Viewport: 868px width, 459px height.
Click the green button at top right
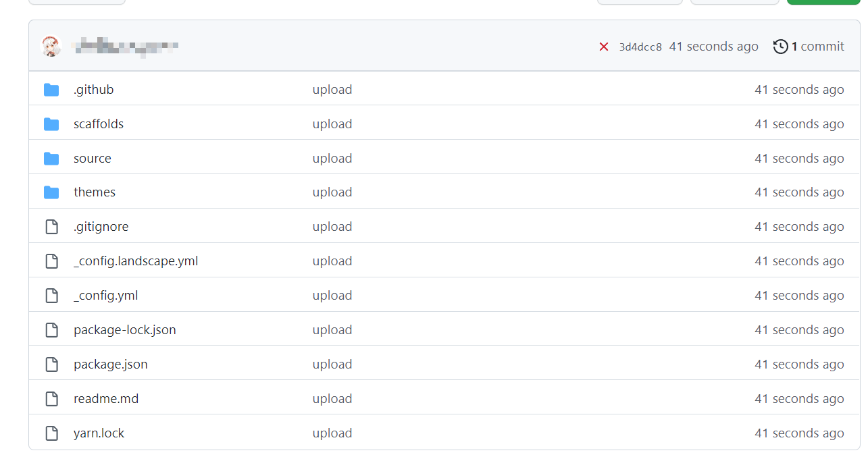click(823, 2)
